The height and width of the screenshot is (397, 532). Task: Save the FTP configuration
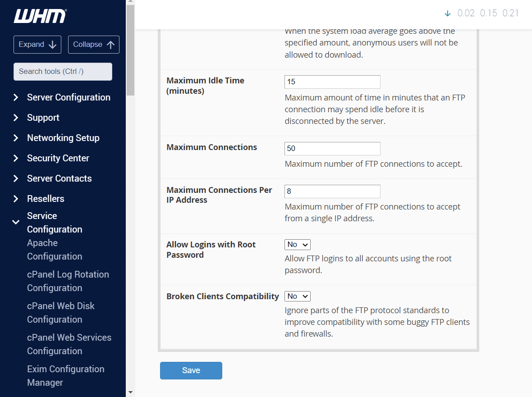tap(191, 370)
